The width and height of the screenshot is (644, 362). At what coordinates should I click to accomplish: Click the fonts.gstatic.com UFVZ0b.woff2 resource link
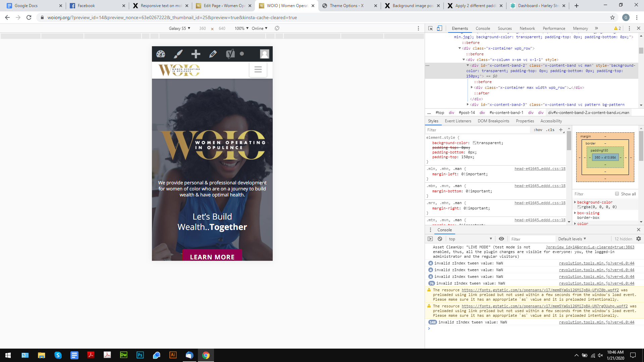(540, 290)
